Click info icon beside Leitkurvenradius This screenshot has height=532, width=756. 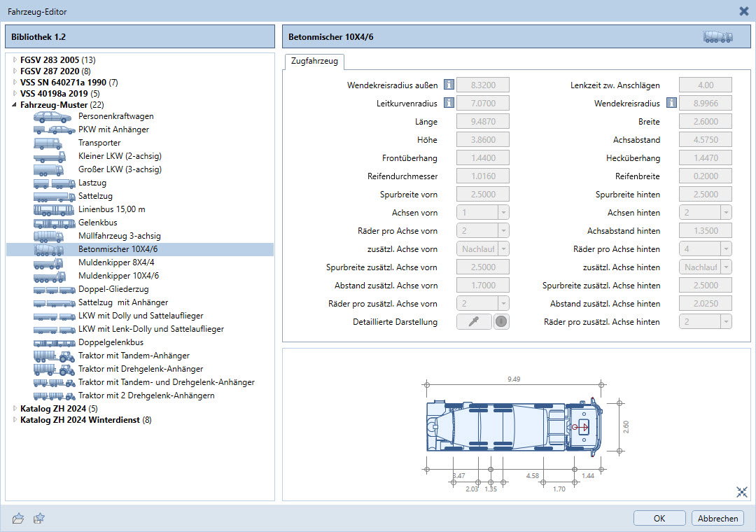(449, 104)
